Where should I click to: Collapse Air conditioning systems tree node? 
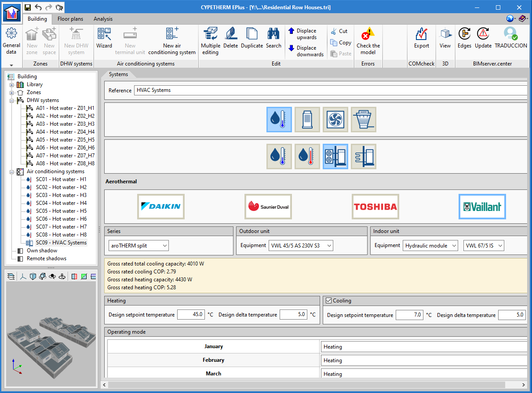pos(12,171)
